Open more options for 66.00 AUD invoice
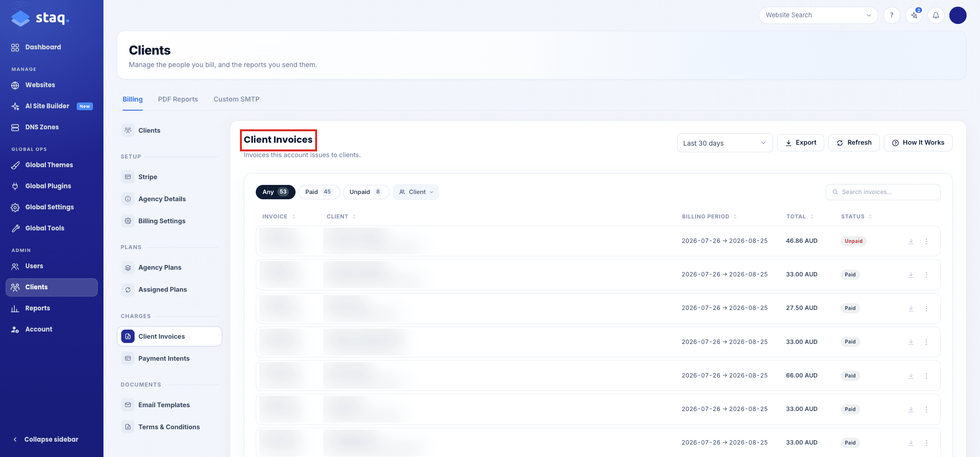Viewport: 980px width, 457px height. click(926, 376)
